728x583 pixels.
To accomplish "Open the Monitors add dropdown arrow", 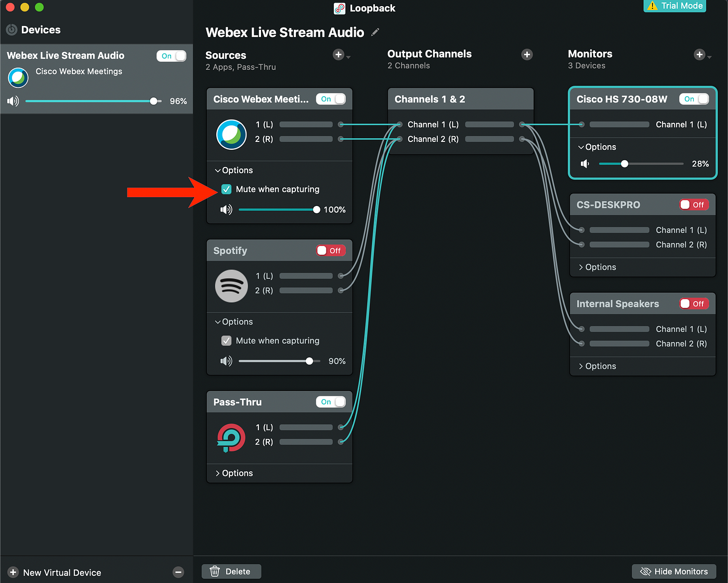I will 709,57.
